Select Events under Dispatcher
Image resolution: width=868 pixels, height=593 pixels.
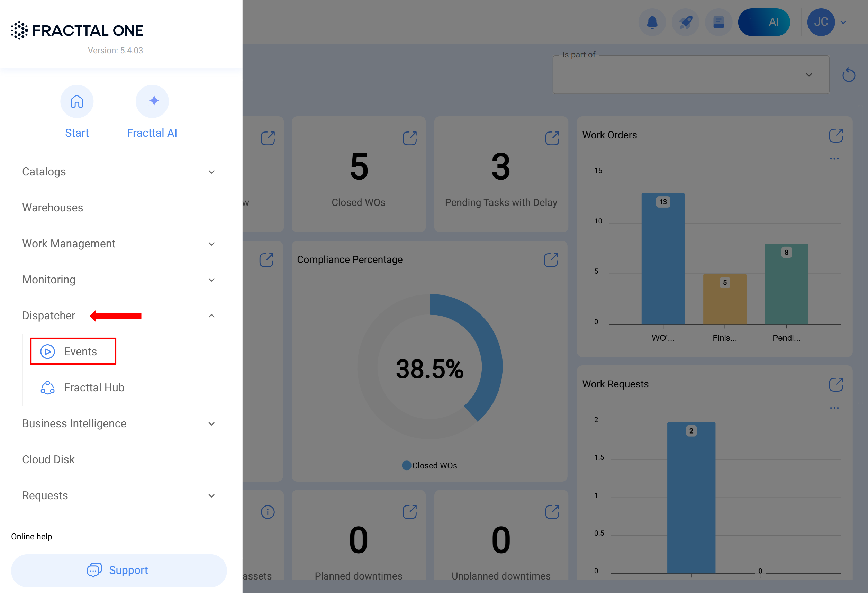(x=73, y=352)
